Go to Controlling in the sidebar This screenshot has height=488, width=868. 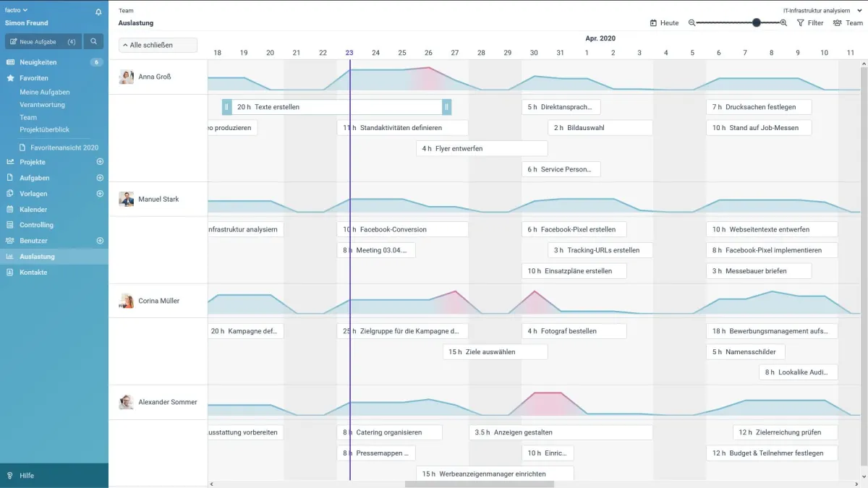click(36, 225)
